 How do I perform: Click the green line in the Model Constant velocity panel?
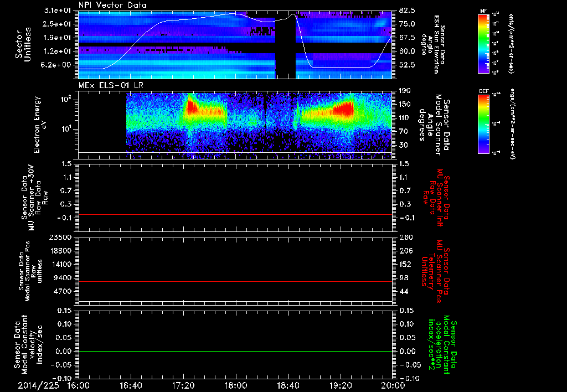235,351
